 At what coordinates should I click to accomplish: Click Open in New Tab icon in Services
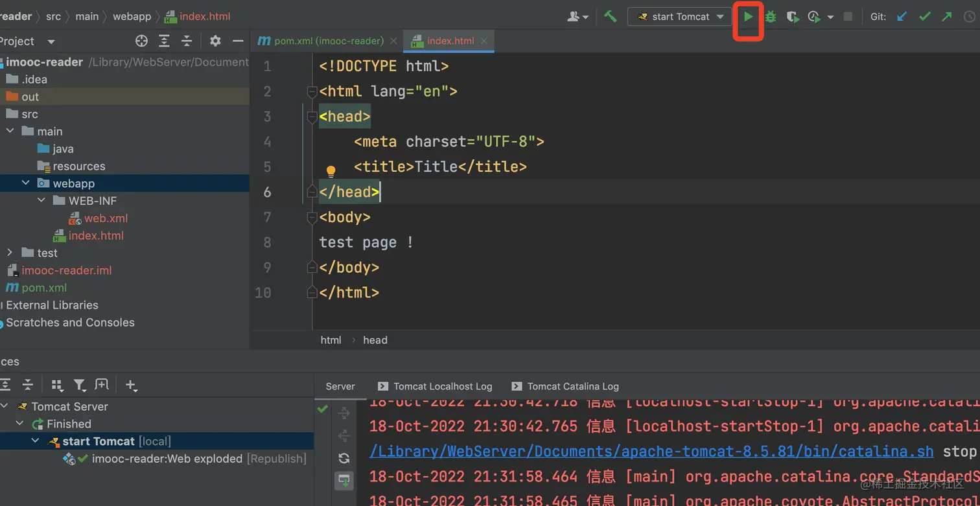coord(102,385)
